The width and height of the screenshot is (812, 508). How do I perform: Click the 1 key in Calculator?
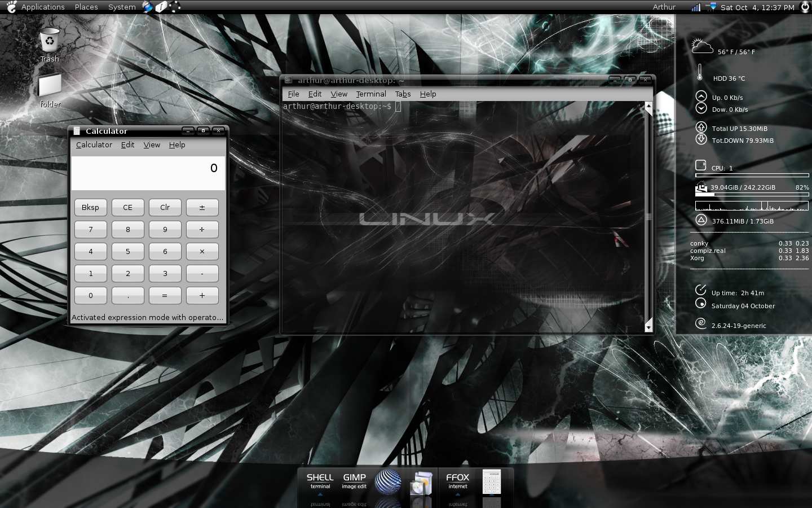click(90, 273)
